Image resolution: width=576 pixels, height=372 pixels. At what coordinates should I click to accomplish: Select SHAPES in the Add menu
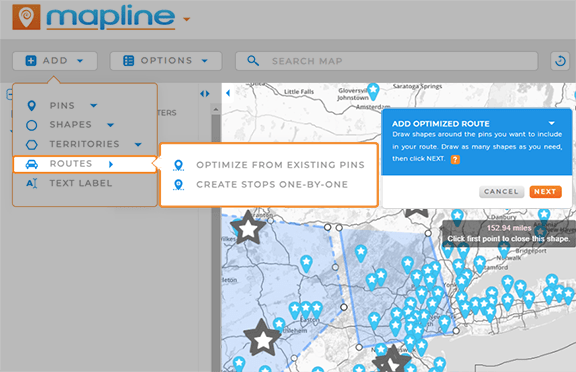coord(71,125)
